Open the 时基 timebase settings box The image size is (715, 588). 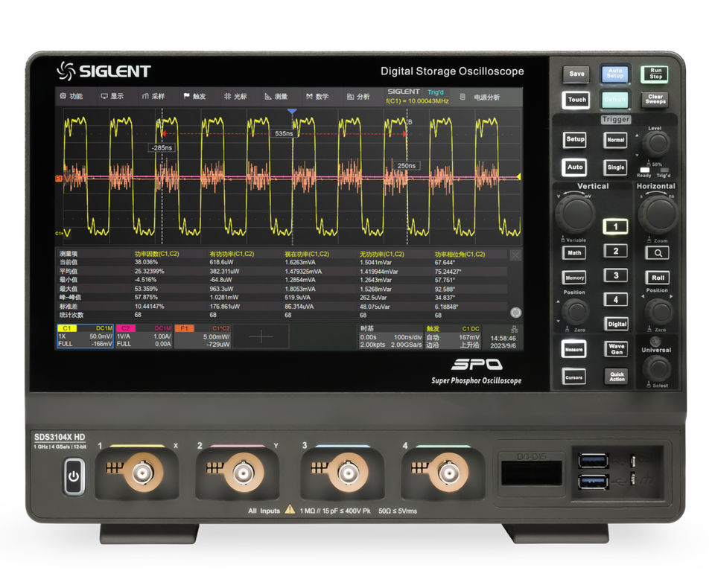(x=391, y=336)
